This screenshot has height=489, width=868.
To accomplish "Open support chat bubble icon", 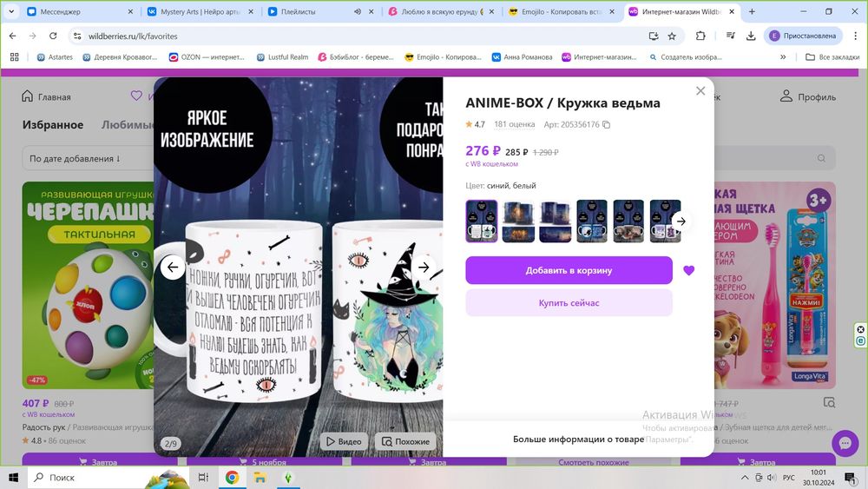I will pyautogui.click(x=845, y=443).
